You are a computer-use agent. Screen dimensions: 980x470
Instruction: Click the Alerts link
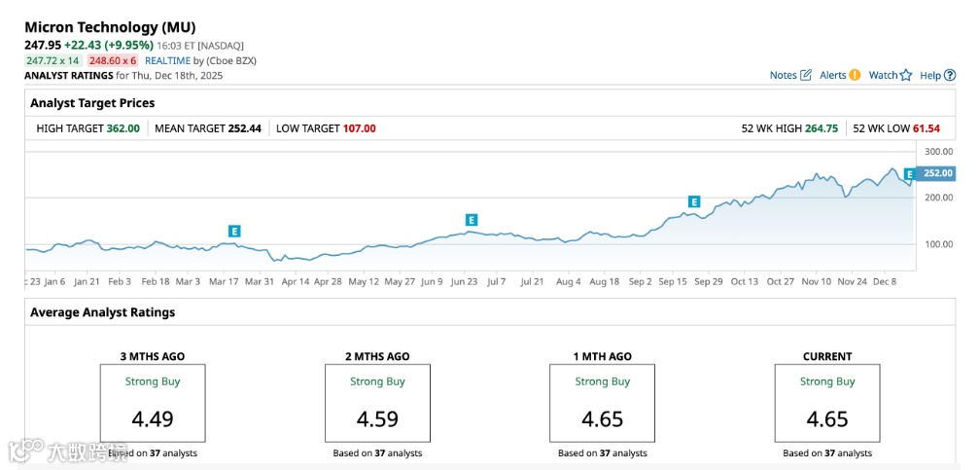[x=833, y=75]
